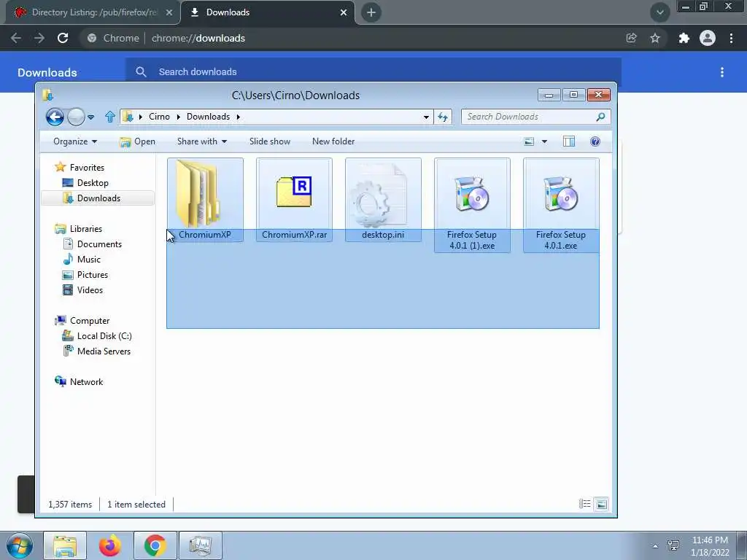The height and width of the screenshot is (560, 747).
Task: Select Downloads in Favorites list
Action: [98, 198]
